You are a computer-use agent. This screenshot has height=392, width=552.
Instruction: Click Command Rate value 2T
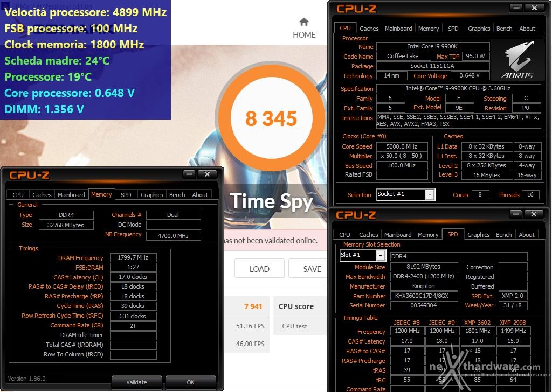tap(133, 326)
